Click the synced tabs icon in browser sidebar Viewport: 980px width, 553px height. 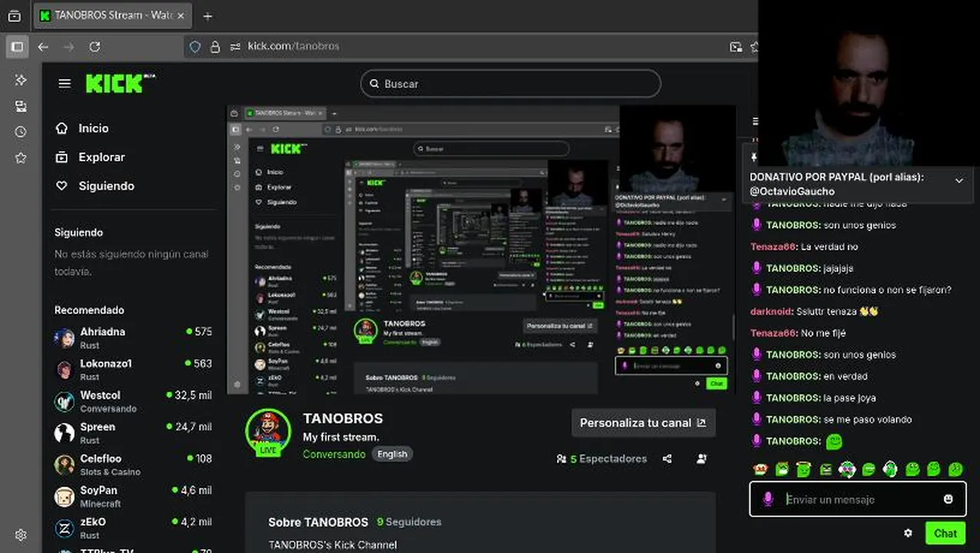(x=21, y=106)
